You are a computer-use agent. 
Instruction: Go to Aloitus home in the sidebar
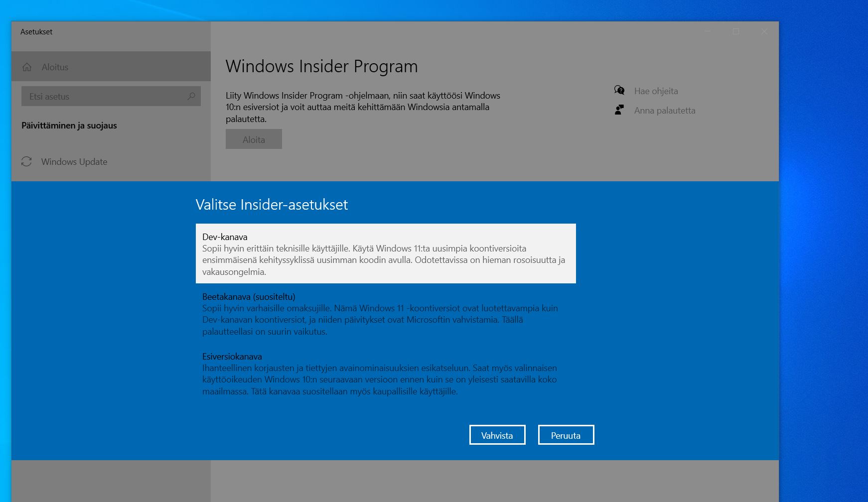(111, 66)
